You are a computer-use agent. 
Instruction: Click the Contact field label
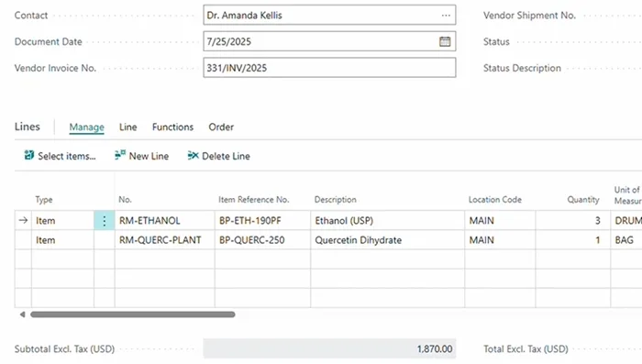click(x=31, y=16)
